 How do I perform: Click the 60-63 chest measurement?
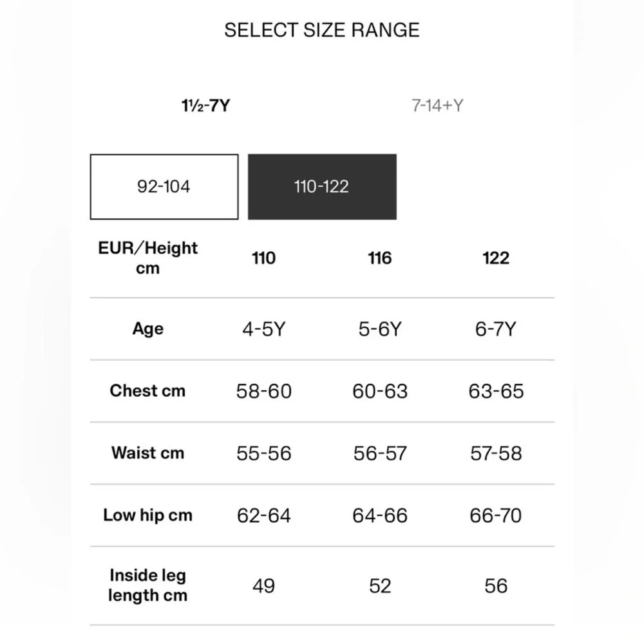pos(380,391)
